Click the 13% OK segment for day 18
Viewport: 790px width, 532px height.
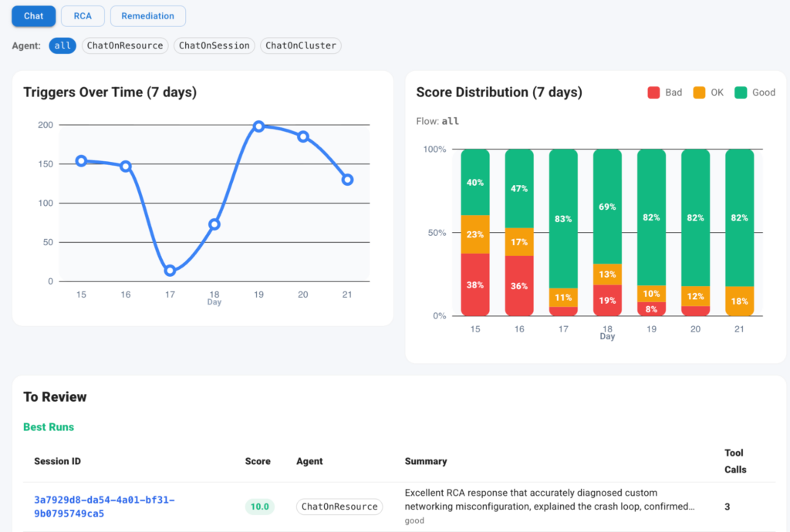coord(607,274)
